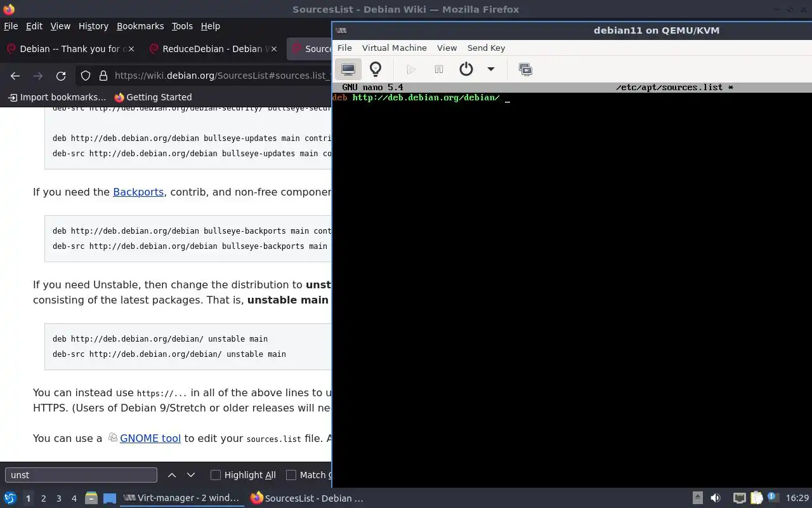Show the graphical console view in virt-manager
Screen dimensions: 812x508
[348, 69]
